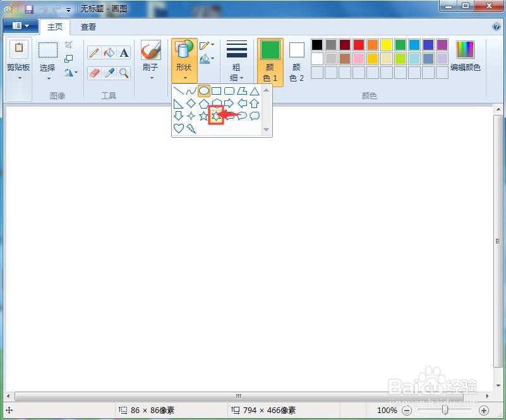The width and height of the screenshot is (506, 420).
Task: Choose the Five-point star shape
Action: (x=203, y=116)
